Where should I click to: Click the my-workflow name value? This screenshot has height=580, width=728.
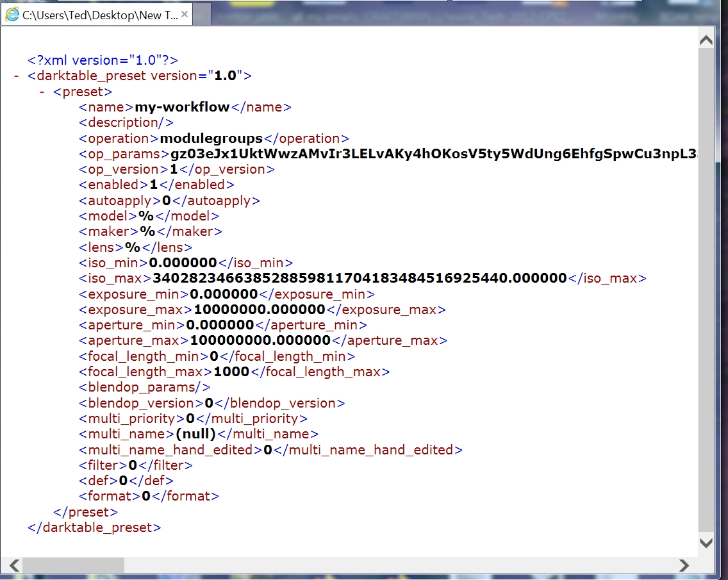click(182, 107)
